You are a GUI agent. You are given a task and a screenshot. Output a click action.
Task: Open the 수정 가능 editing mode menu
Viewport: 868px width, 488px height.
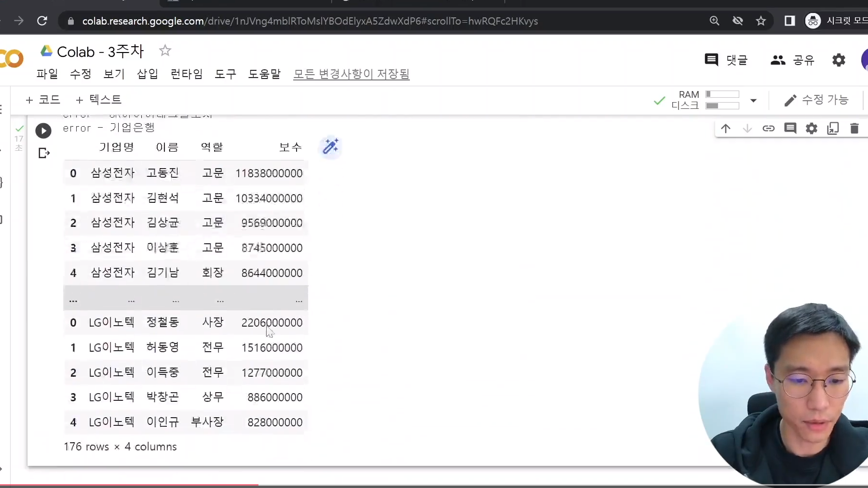[x=816, y=100]
